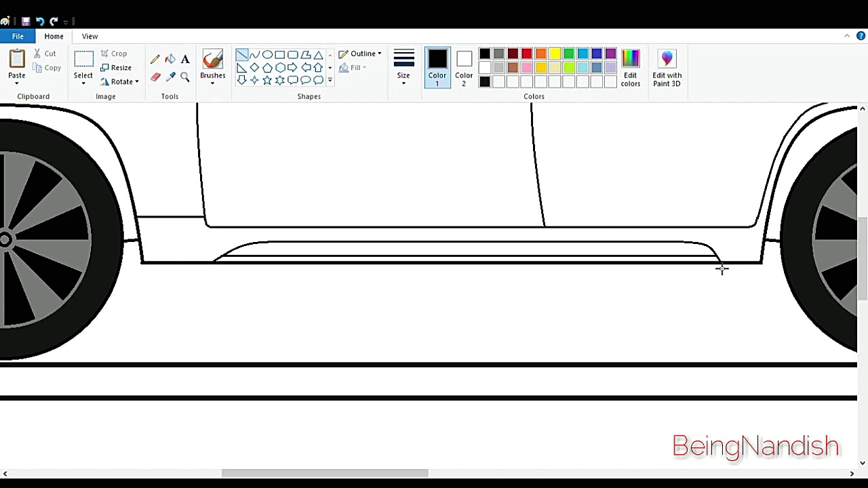The image size is (868, 488).
Task: Redo the last undone action
Action: 54,21
